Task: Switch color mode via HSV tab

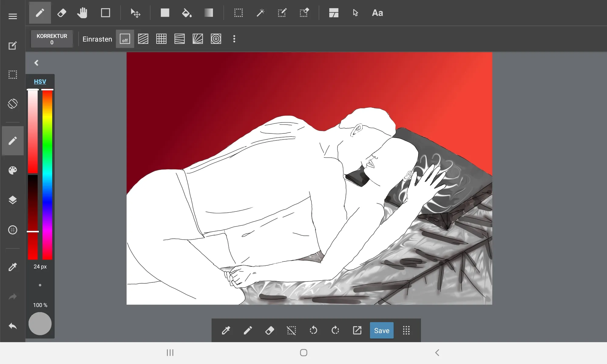Action: point(40,82)
